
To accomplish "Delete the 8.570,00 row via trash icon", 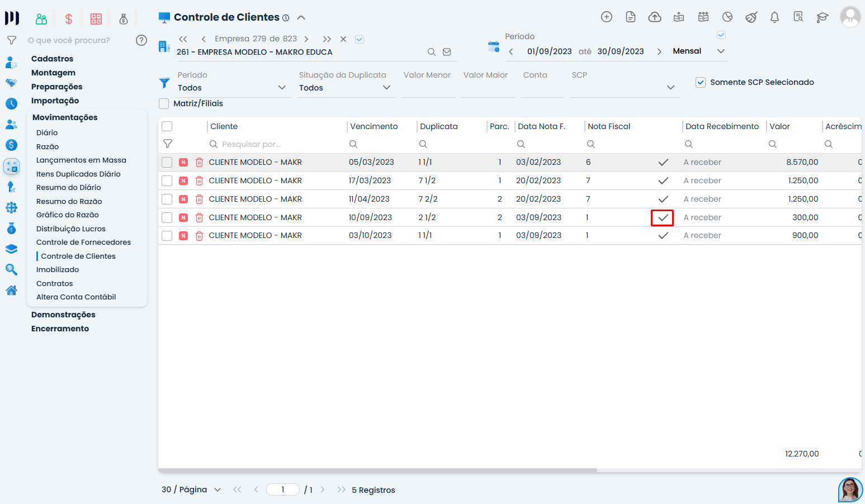I will [199, 163].
